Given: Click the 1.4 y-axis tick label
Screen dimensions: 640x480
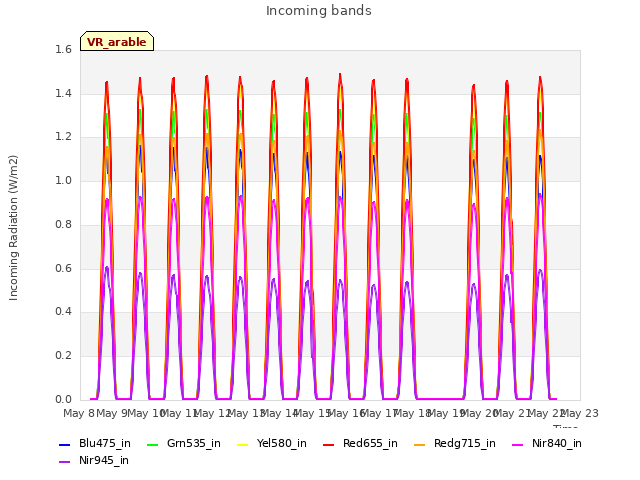Looking at the screenshot, I should [63, 93].
